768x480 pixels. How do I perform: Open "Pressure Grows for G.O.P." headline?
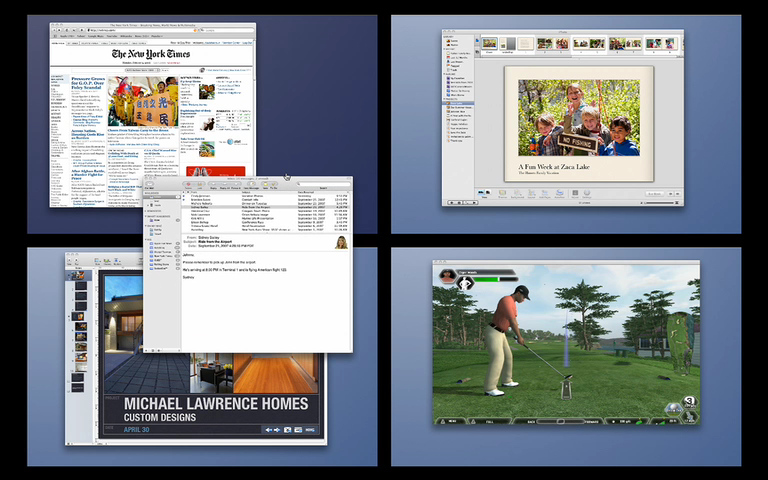[88, 83]
